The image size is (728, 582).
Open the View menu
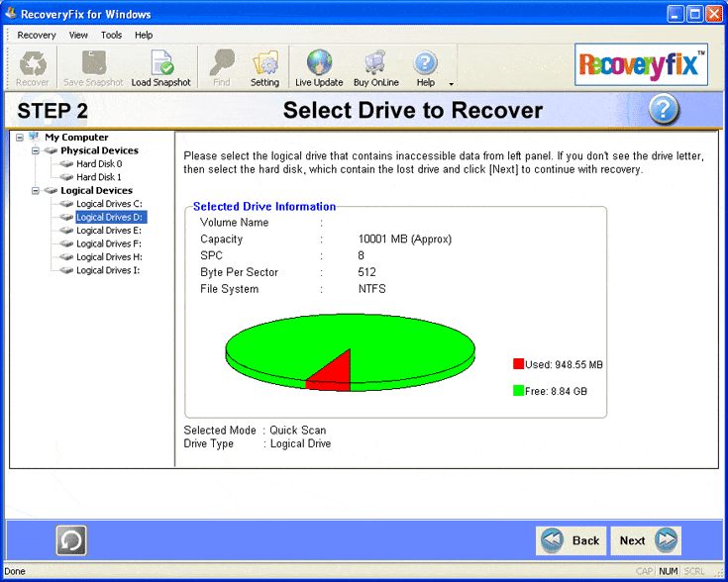(78, 36)
